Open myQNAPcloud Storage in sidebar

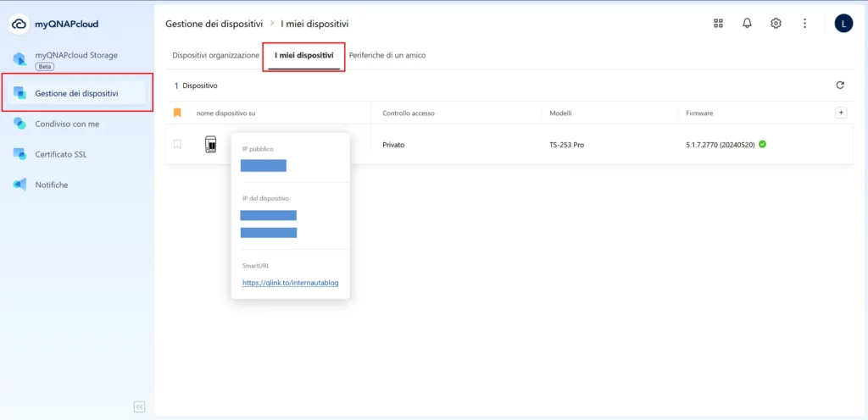coord(75,55)
